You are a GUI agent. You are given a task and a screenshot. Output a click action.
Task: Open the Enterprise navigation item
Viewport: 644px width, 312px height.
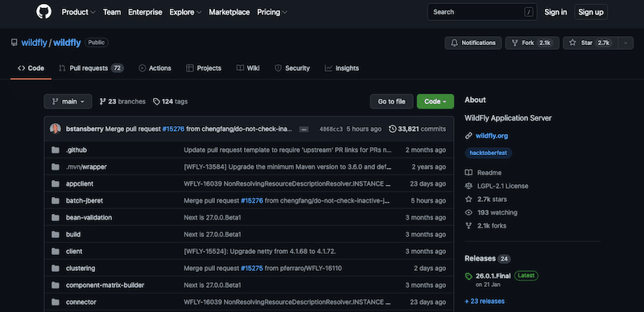145,12
